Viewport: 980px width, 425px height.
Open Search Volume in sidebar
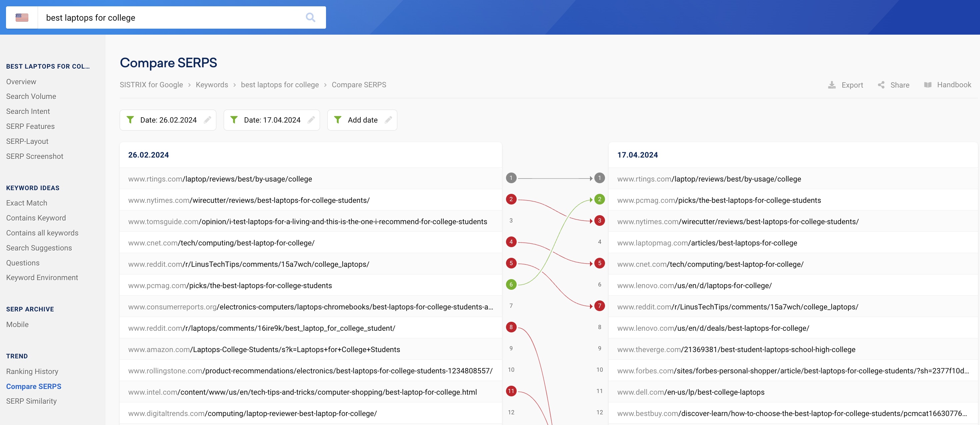31,97
